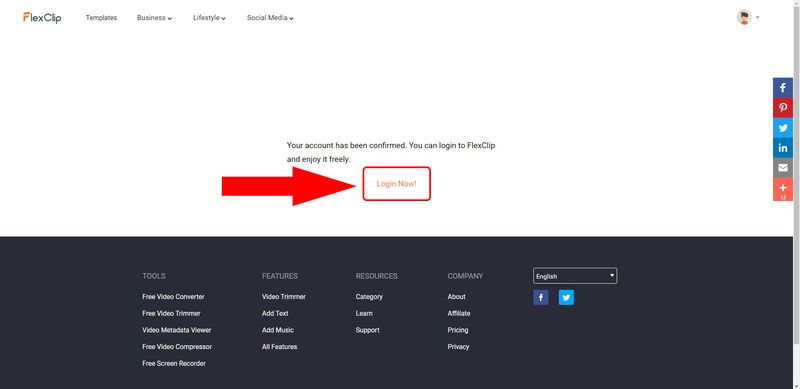Open the Templates menu item

(101, 18)
